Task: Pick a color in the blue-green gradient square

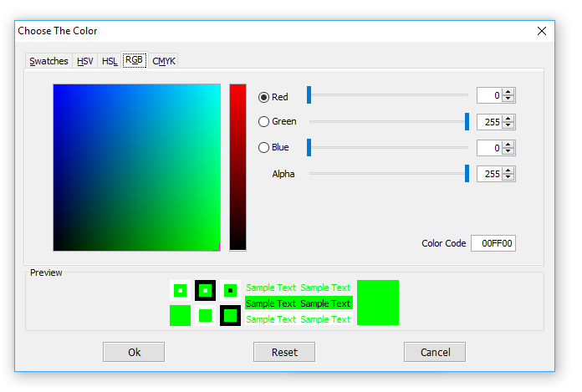Action: click(x=136, y=168)
